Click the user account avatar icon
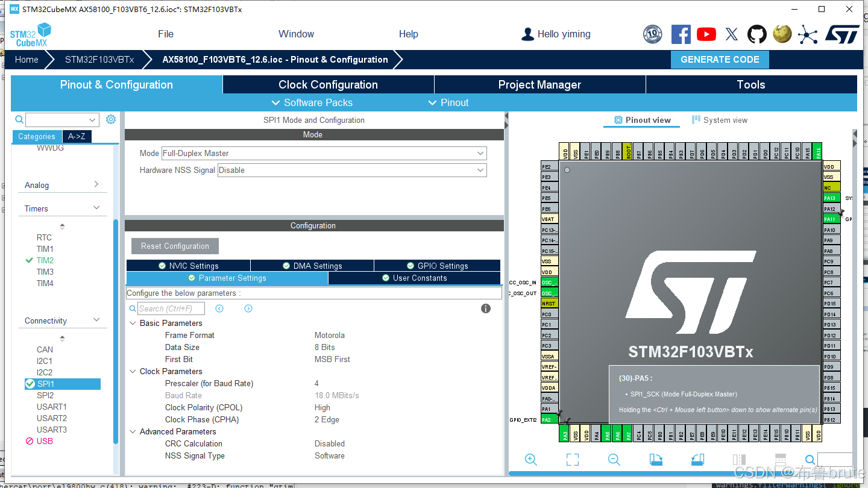The image size is (868, 488). point(528,34)
